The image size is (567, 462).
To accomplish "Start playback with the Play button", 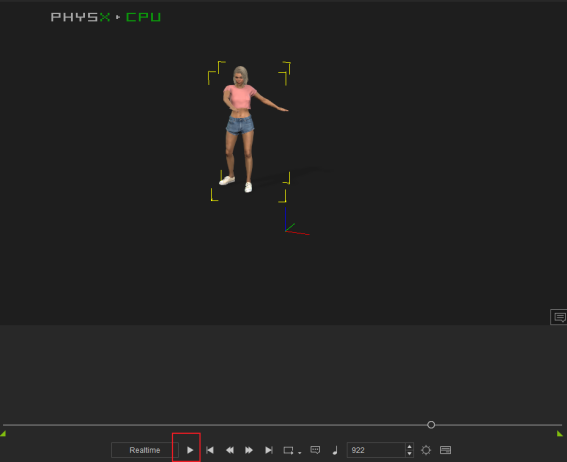I will coord(190,450).
